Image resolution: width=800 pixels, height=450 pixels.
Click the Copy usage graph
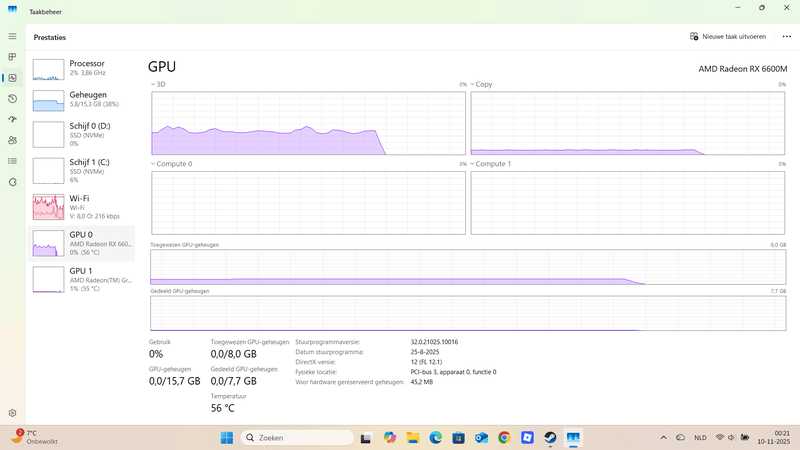pyautogui.click(x=628, y=123)
